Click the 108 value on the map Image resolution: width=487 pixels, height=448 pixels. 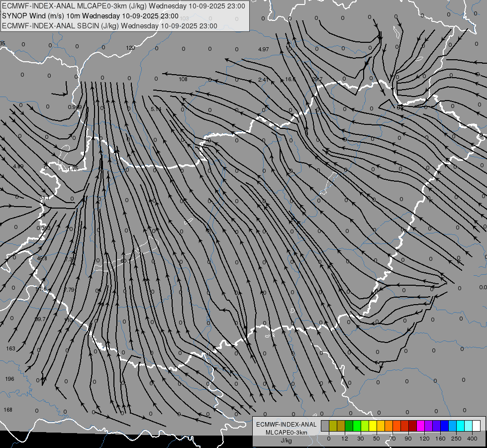pos(183,79)
